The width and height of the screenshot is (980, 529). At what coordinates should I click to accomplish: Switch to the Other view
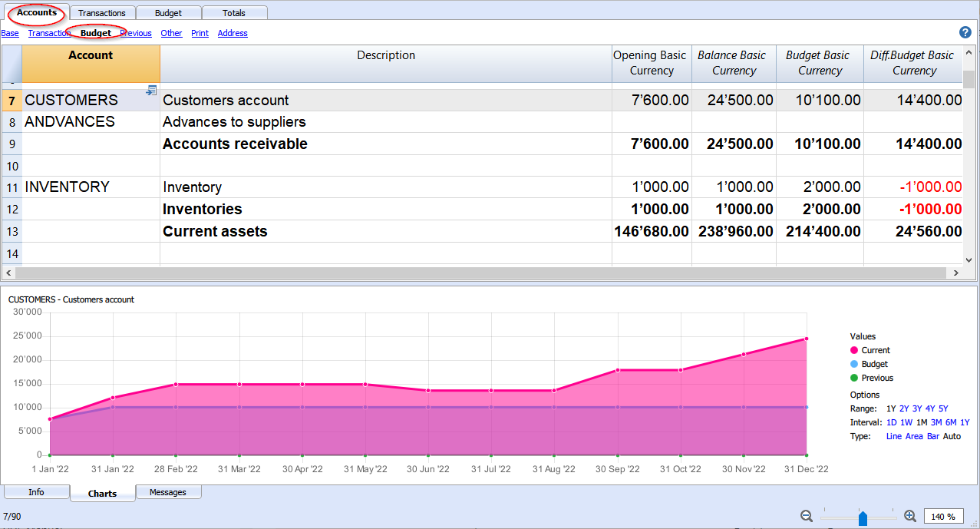pos(172,33)
